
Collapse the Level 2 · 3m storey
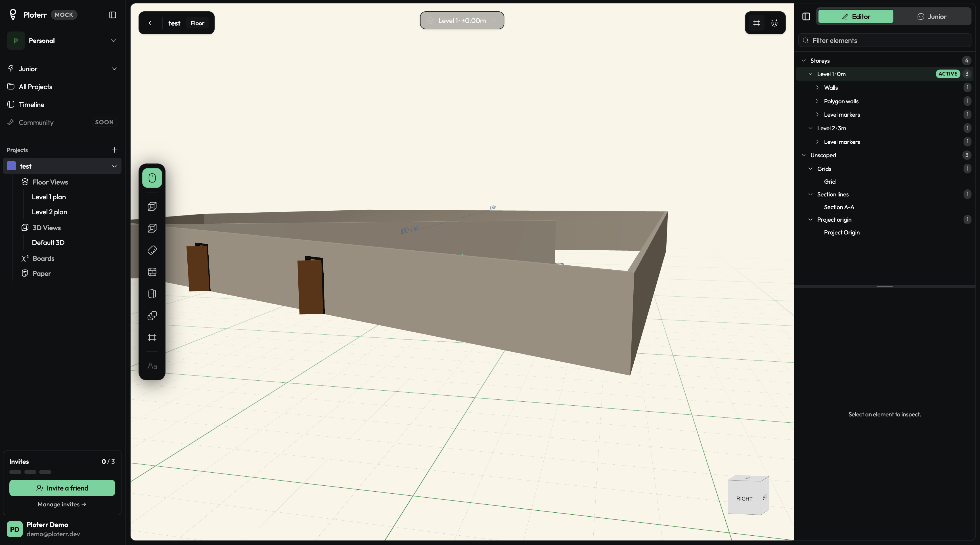(x=810, y=128)
